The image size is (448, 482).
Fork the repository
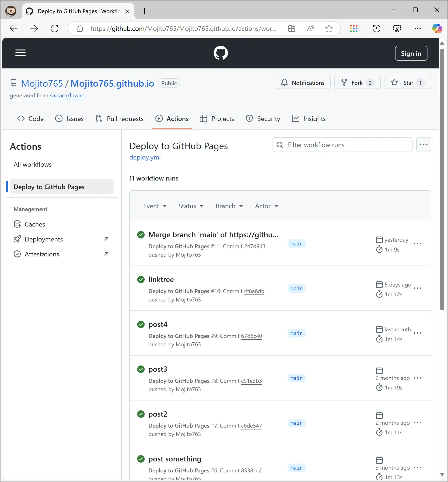tap(357, 83)
